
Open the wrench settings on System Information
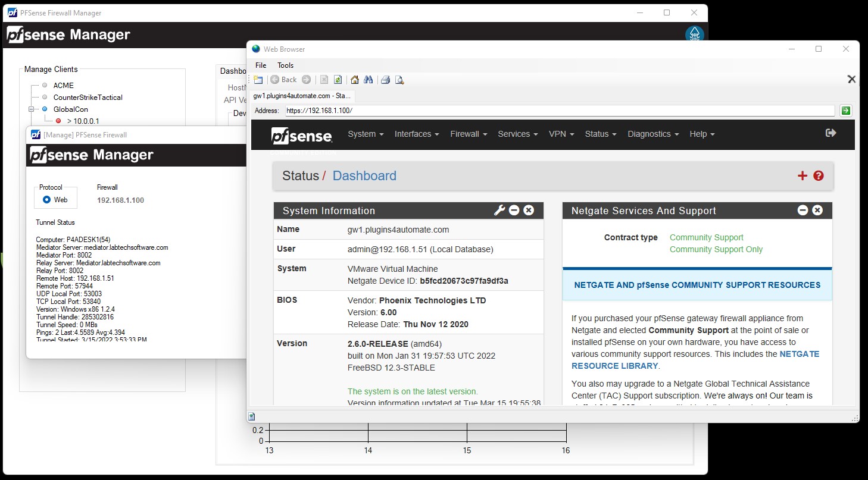tap(499, 210)
